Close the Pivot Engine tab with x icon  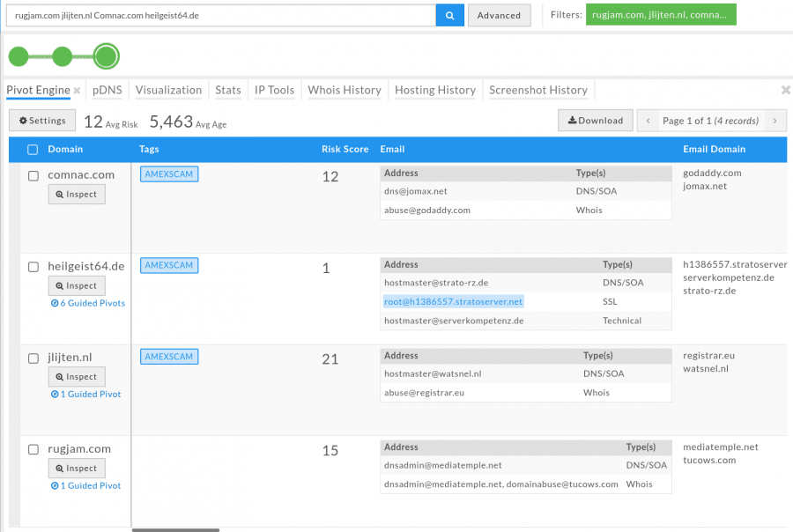coord(77,91)
